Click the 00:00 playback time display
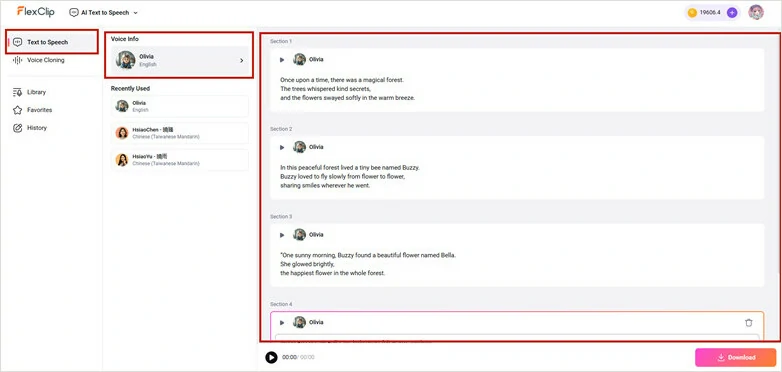 point(298,358)
